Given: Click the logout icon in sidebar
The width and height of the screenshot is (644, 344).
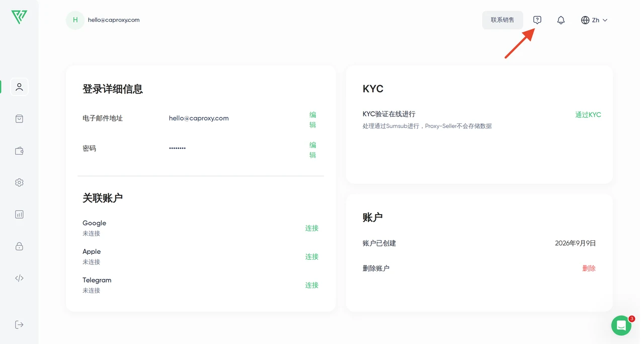Looking at the screenshot, I should (x=19, y=324).
